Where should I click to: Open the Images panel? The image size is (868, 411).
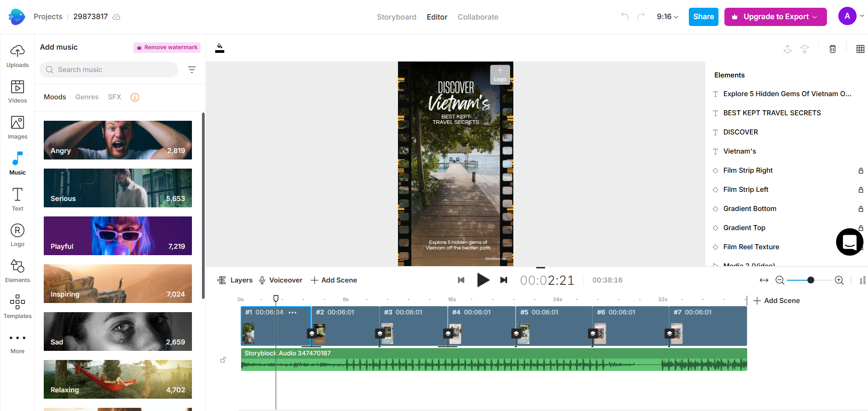(17, 128)
